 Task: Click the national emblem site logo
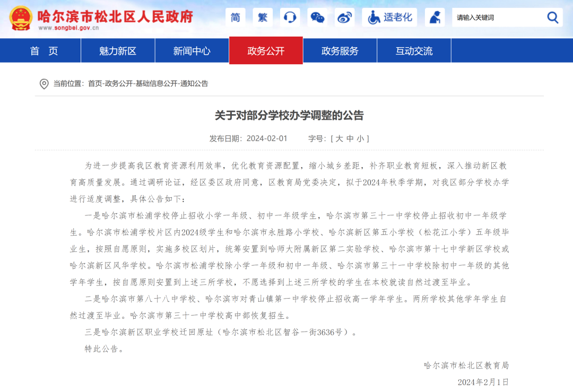pos(21,19)
